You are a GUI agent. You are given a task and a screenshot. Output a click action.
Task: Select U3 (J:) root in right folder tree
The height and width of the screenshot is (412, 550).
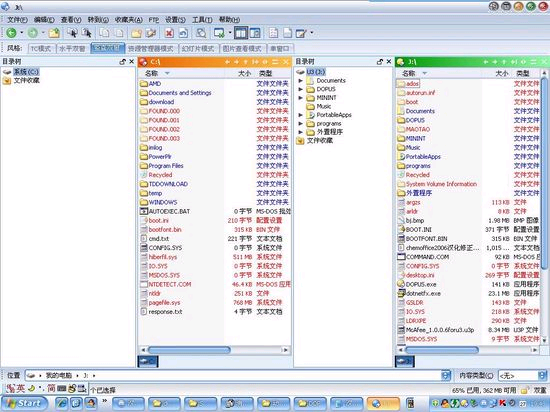(316, 72)
